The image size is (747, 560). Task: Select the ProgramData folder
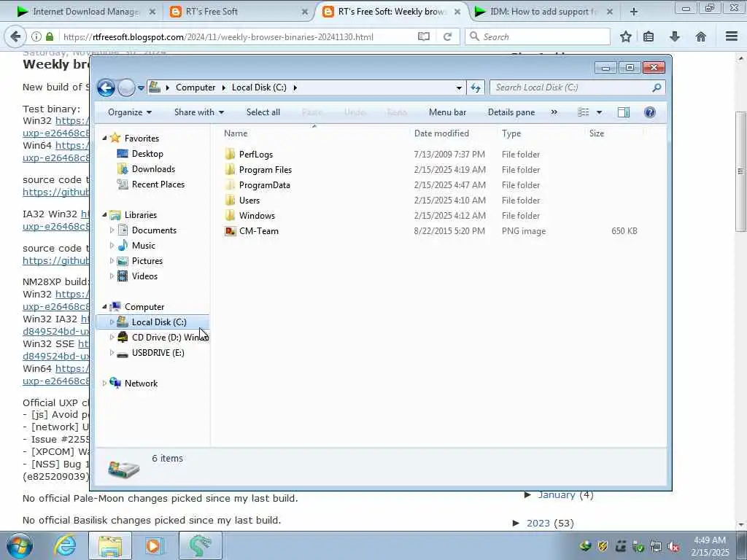coord(264,184)
